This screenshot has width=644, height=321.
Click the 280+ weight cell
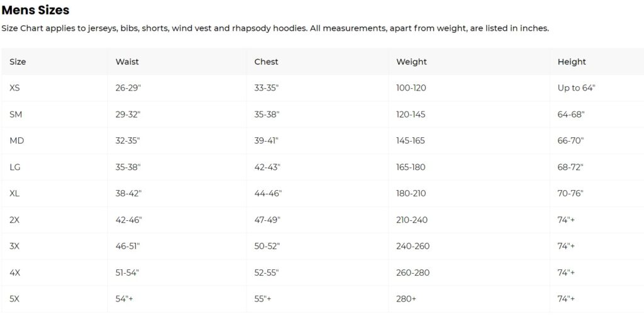click(406, 299)
